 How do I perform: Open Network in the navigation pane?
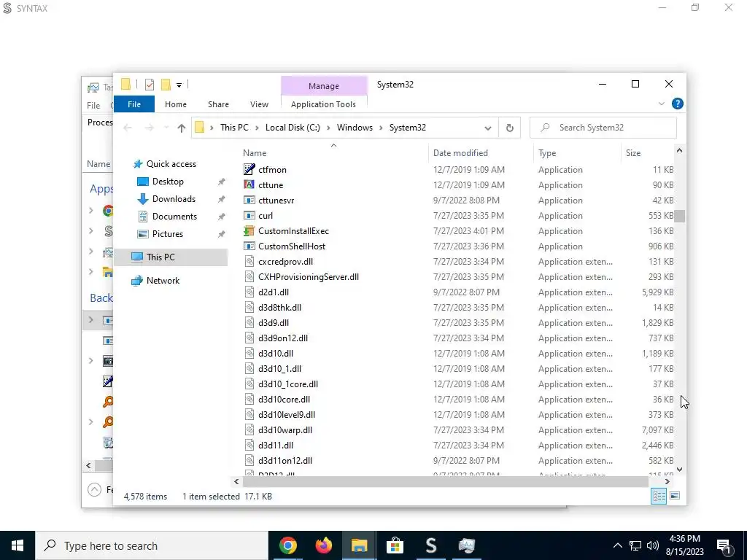click(163, 281)
